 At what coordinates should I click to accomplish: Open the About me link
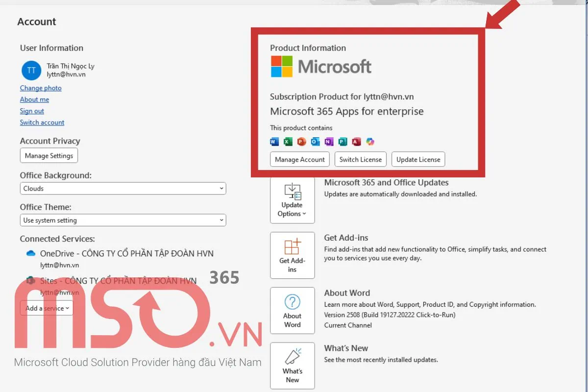[34, 99]
